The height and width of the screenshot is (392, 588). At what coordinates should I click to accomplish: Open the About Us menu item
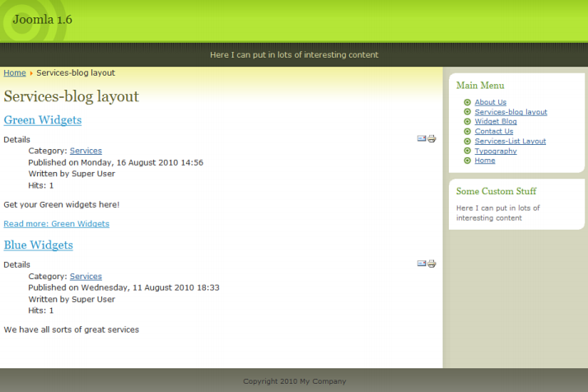(490, 102)
